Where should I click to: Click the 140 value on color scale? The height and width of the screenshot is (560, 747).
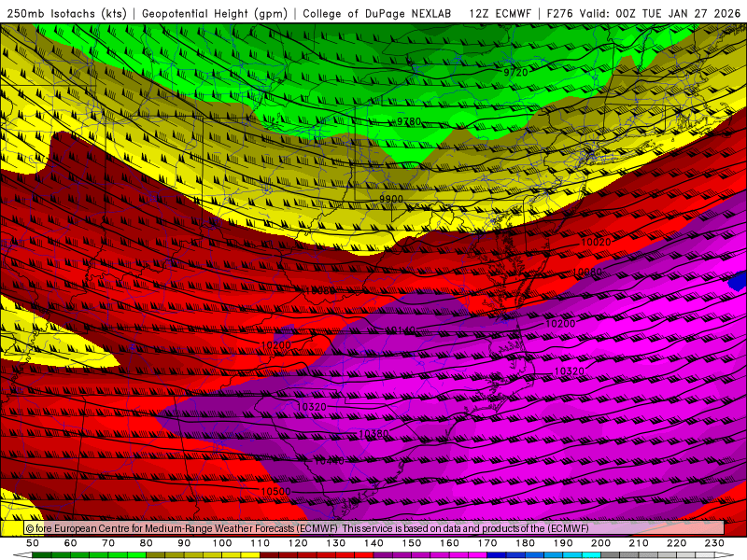pyautogui.click(x=373, y=543)
